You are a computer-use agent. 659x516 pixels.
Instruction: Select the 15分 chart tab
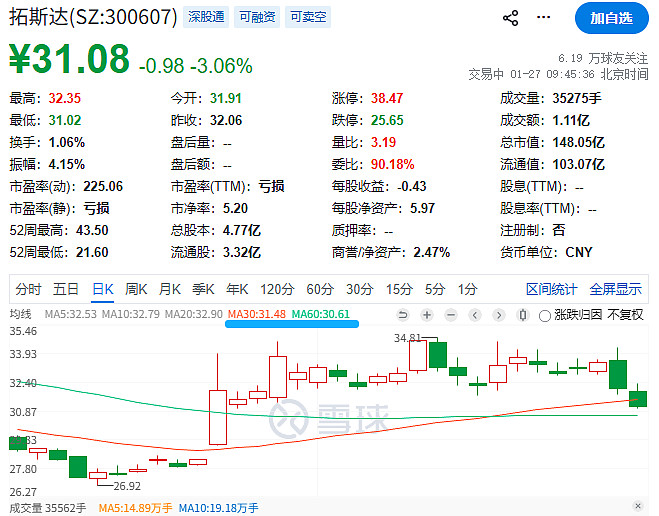click(x=399, y=289)
